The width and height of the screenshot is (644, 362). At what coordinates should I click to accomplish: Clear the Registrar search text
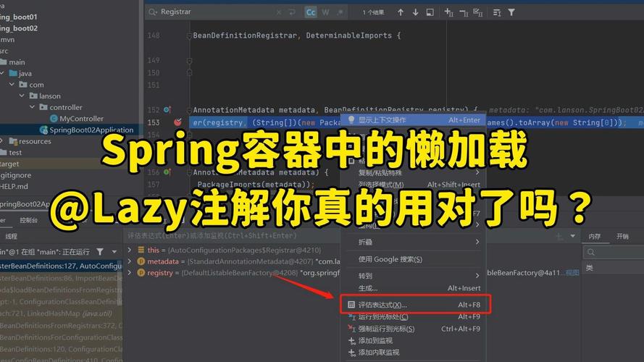point(279,12)
